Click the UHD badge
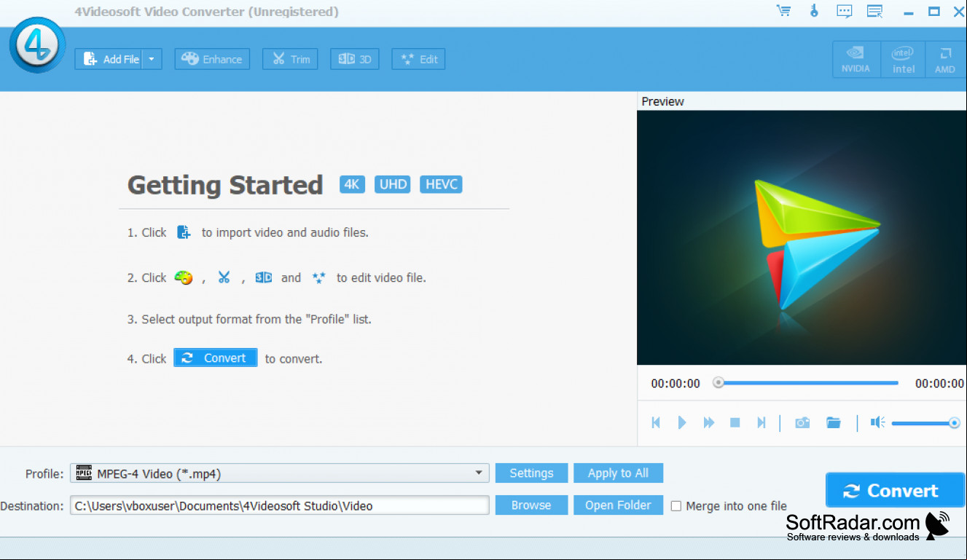This screenshot has height=560, width=967. click(x=393, y=184)
